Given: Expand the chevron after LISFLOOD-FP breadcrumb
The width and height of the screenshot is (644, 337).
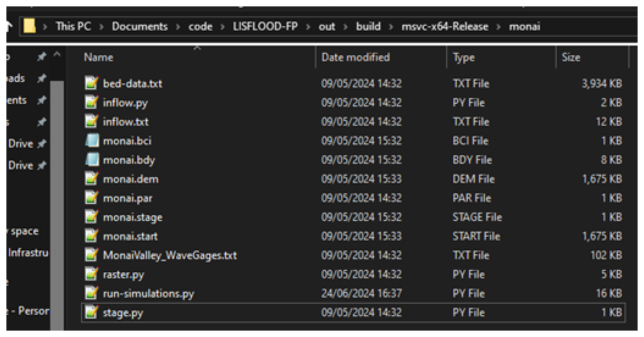Looking at the screenshot, I should [308, 27].
